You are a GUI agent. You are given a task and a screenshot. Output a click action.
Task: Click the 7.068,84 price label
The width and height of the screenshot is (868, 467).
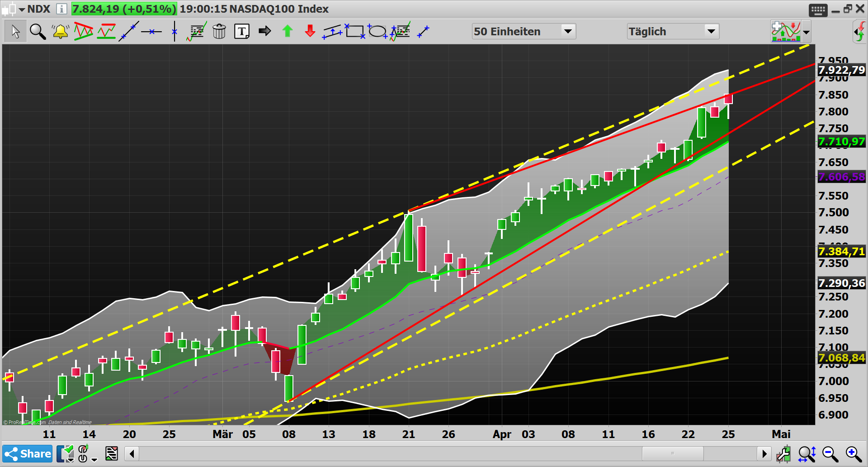pos(841,358)
